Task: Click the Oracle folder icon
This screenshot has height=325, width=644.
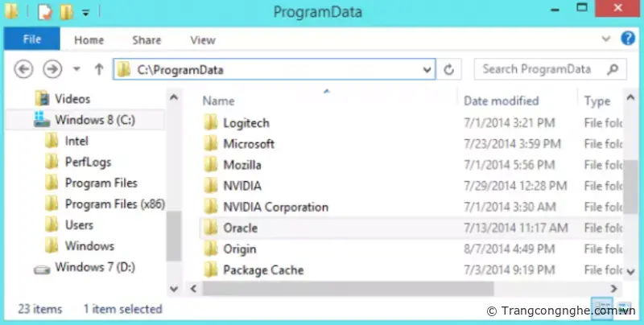Action: coord(211,228)
